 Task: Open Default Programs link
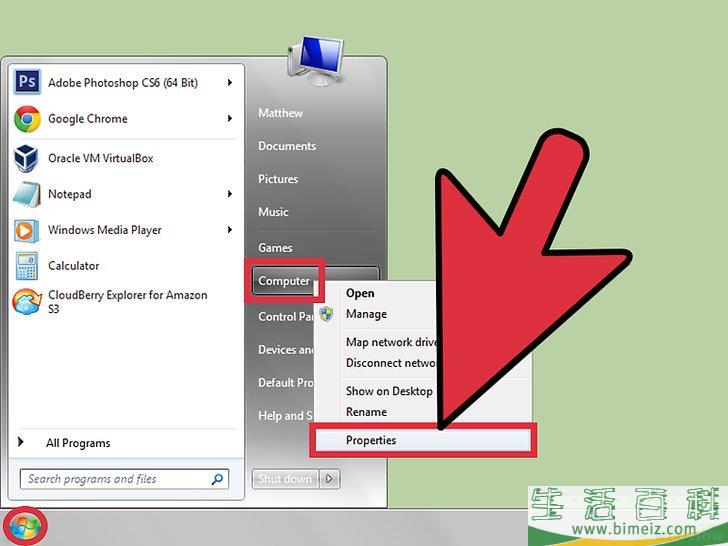[x=286, y=383]
